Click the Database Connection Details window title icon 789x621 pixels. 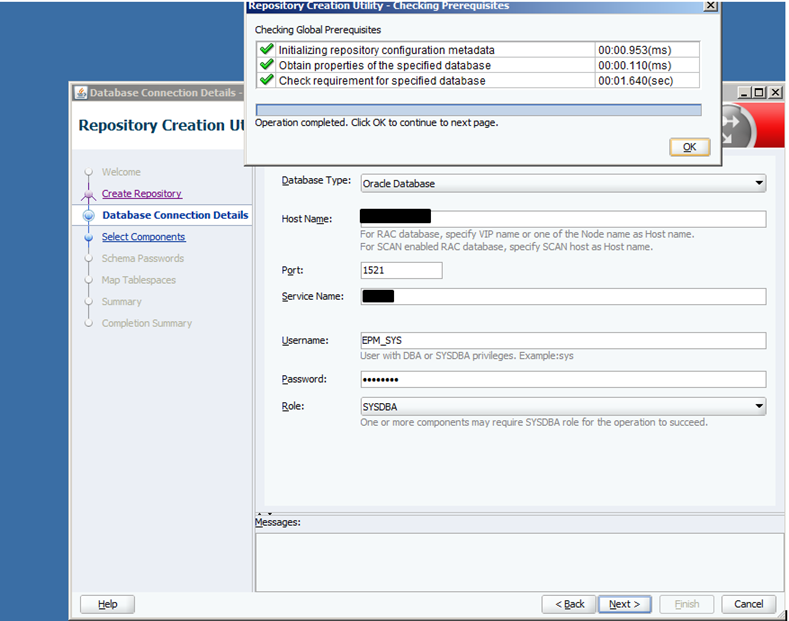[80, 93]
